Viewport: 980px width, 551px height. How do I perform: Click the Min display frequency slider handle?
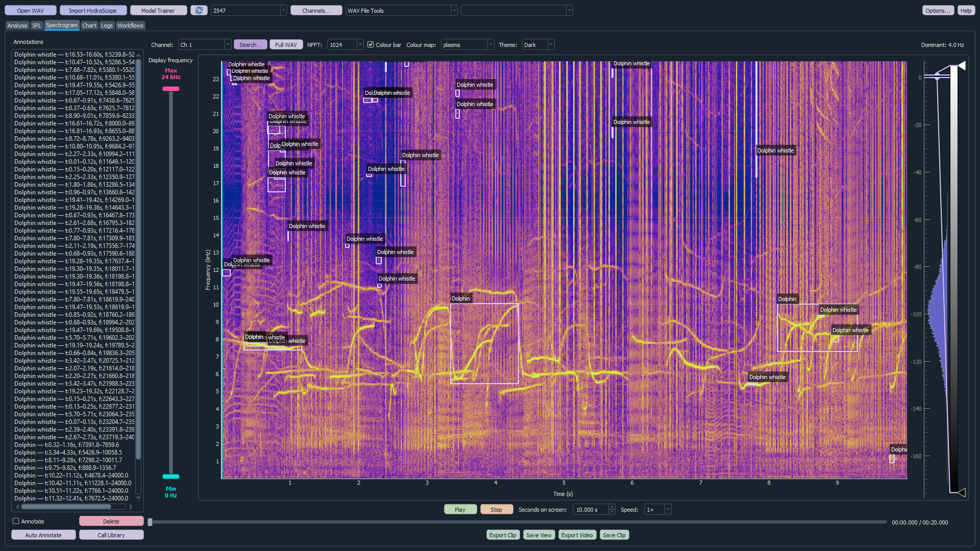171,477
